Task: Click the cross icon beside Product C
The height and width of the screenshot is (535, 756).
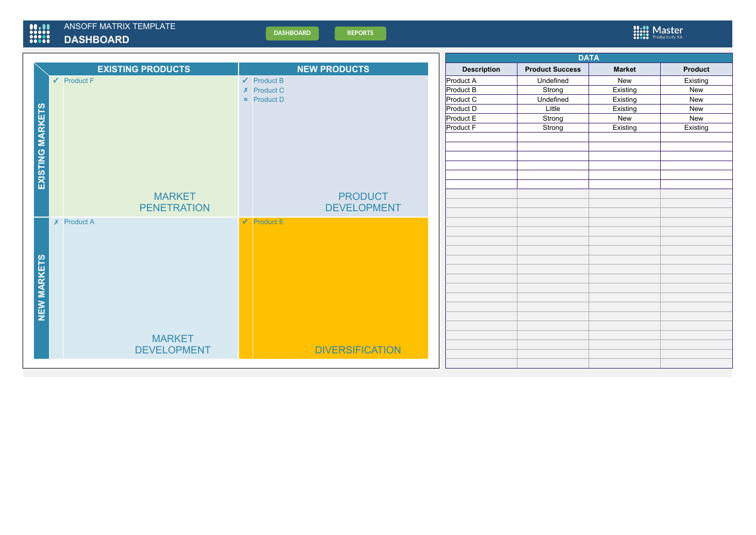Action: pos(246,91)
